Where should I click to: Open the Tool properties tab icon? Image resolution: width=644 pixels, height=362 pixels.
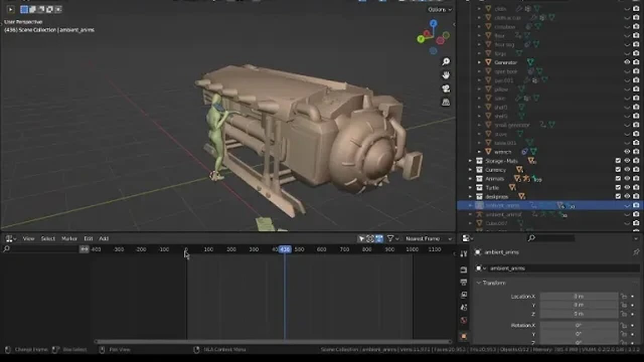(x=463, y=254)
